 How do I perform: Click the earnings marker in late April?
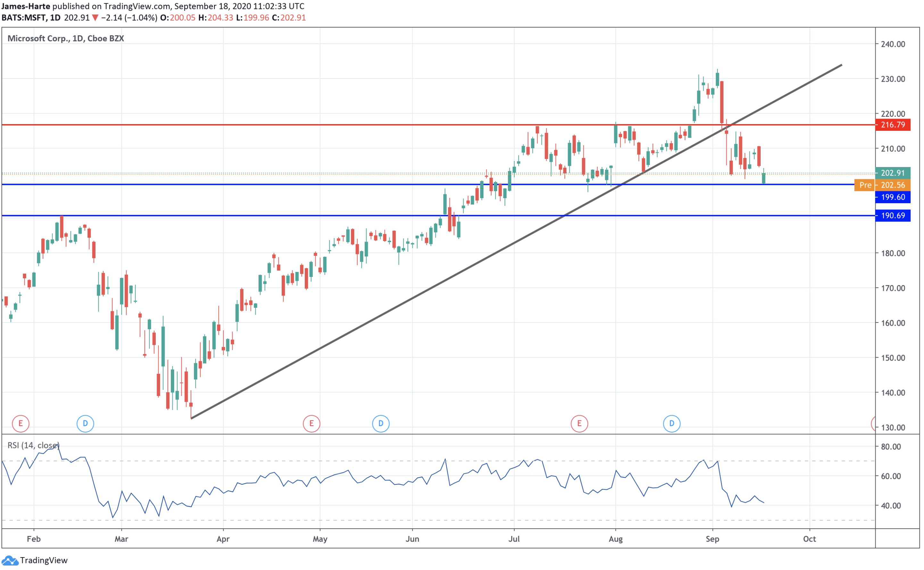click(311, 424)
